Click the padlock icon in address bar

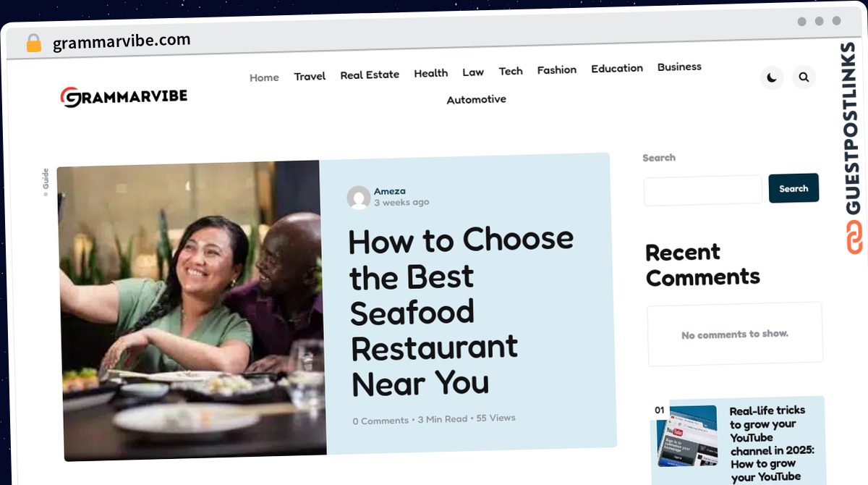coord(33,43)
